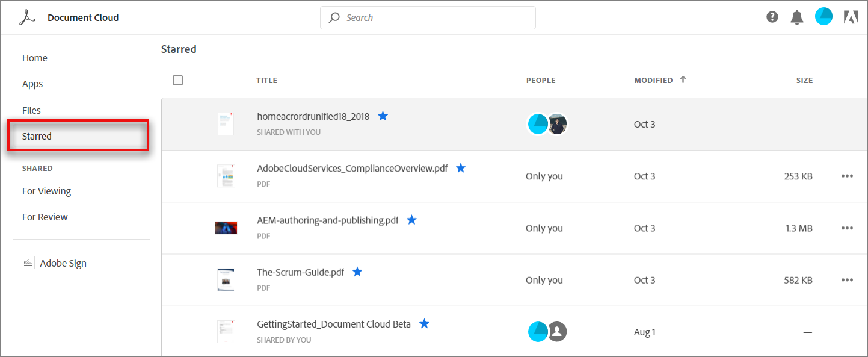868x357 pixels.
Task: Toggle star on The-Scrum-Guide.pdf
Action: tap(357, 272)
